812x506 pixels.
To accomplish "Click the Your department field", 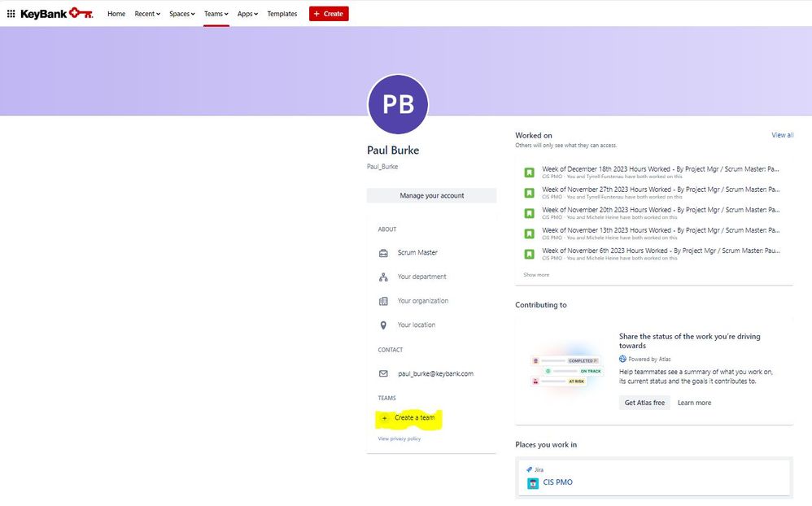I will click(x=421, y=277).
